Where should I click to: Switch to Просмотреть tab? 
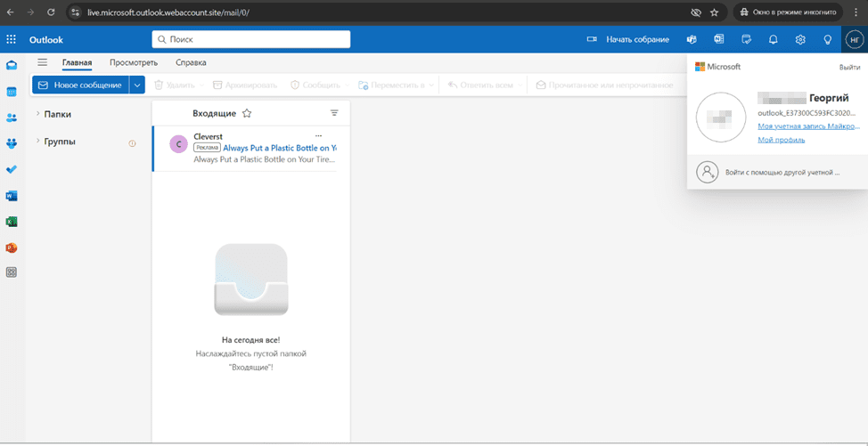pyautogui.click(x=134, y=62)
